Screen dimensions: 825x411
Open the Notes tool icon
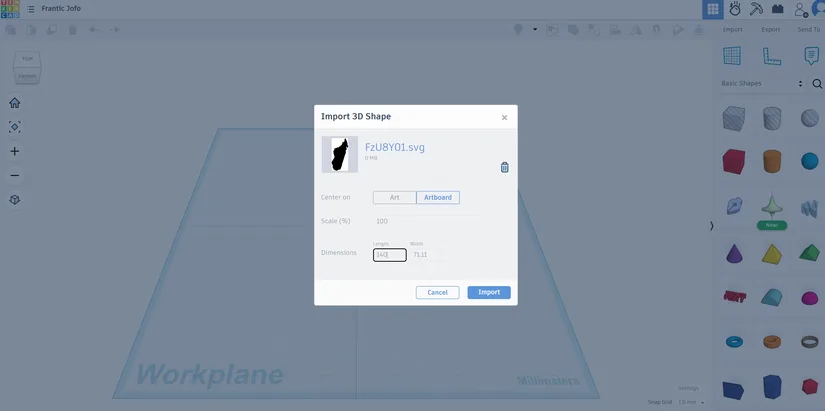click(811, 56)
